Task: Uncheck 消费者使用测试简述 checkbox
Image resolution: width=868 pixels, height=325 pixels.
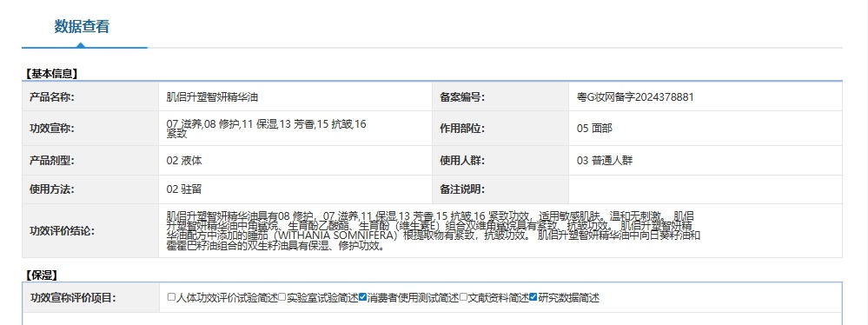Action: (362, 297)
